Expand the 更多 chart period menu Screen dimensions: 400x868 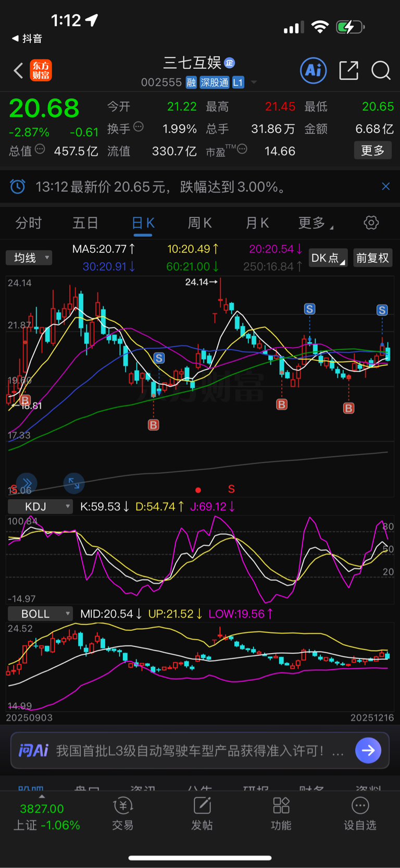tap(316, 223)
